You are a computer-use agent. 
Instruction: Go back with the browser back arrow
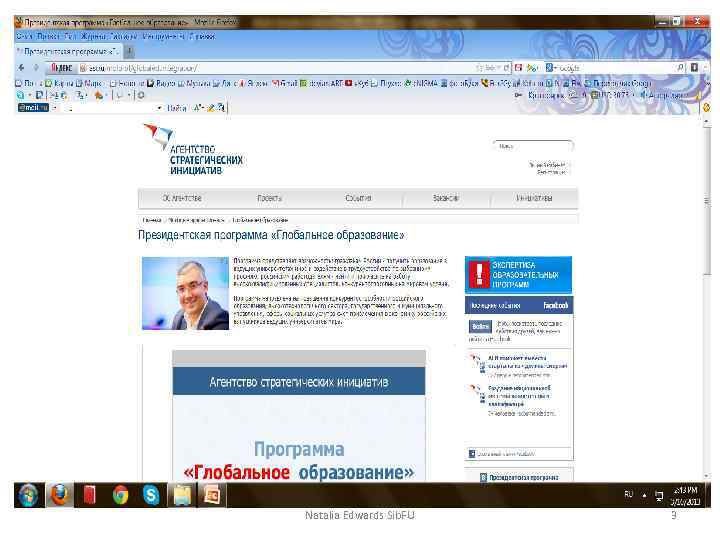point(21,68)
